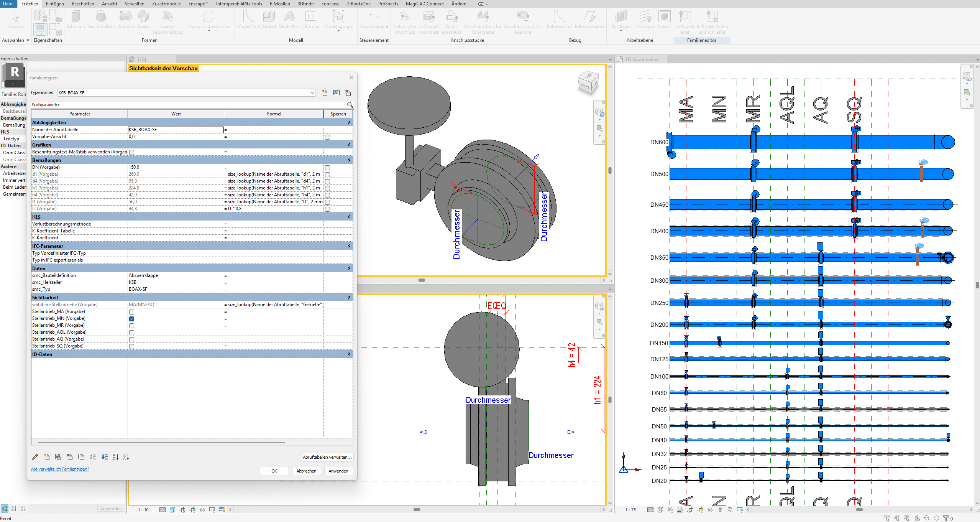Screen dimensions: 980x522
Task: Click visual style icon in 3D view bar
Action: (172, 510)
